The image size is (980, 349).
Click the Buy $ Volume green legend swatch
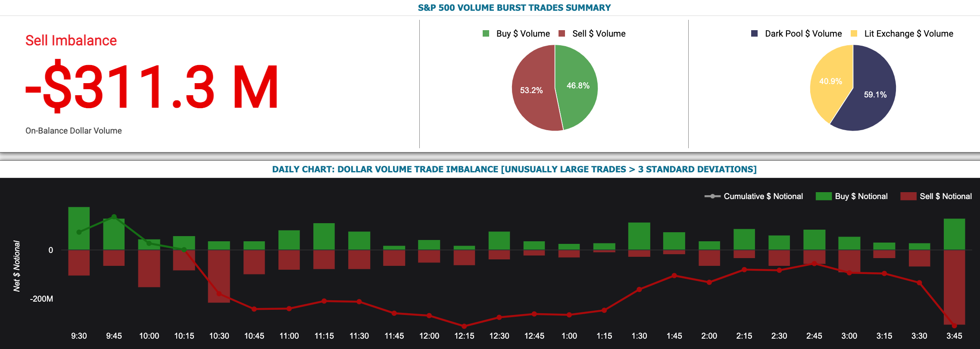[x=486, y=34]
